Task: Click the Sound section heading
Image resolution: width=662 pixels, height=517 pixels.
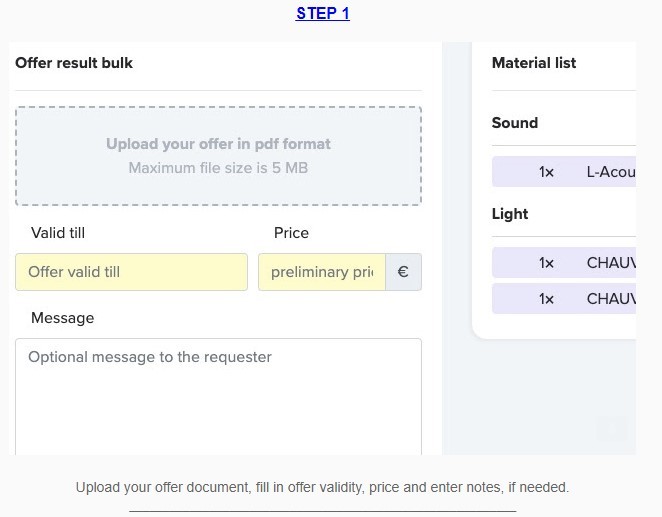Action: coord(515,123)
